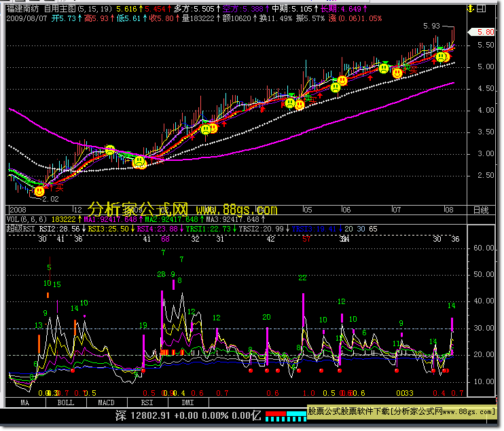Click the 5.93 high price label on chart
The width and height of the screenshot is (504, 431).
(x=431, y=26)
